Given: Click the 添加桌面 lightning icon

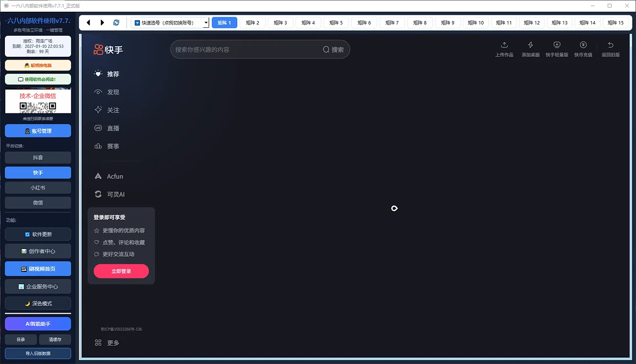Looking at the screenshot, I should coord(531,45).
